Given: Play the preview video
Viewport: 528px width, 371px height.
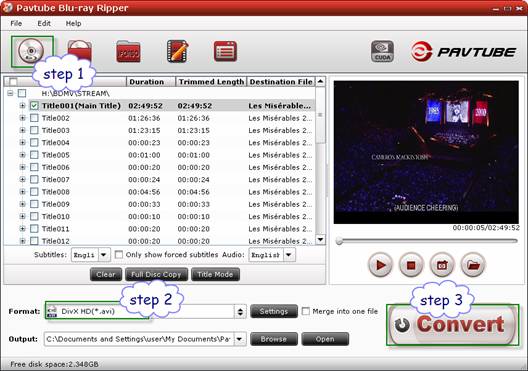Looking at the screenshot, I should point(380,265).
